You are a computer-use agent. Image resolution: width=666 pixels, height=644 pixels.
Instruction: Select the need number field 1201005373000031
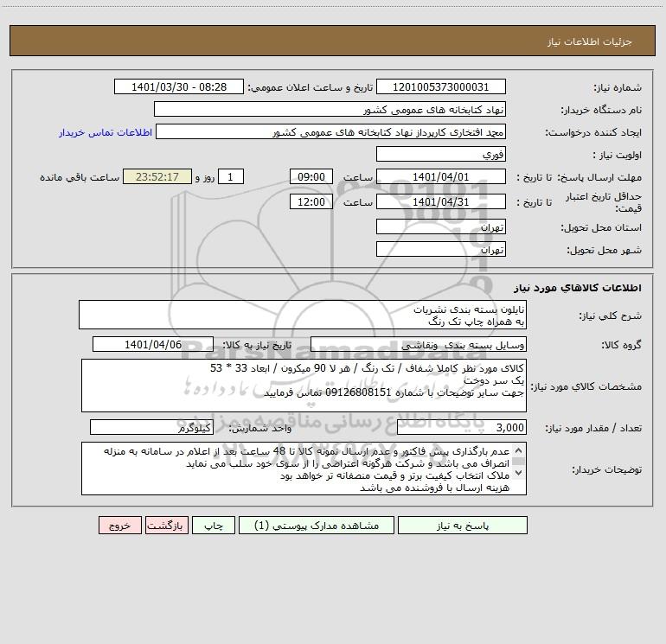441,86
